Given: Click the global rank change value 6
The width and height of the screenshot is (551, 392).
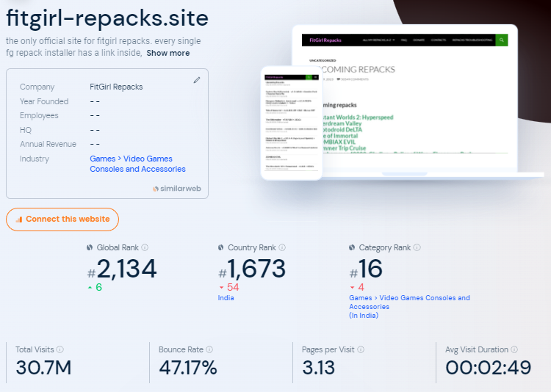Looking at the screenshot, I should point(98,287).
